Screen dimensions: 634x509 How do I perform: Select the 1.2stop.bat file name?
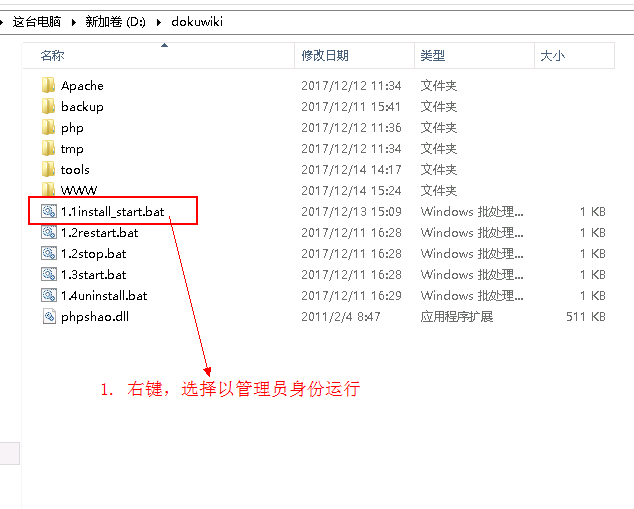[x=93, y=254]
